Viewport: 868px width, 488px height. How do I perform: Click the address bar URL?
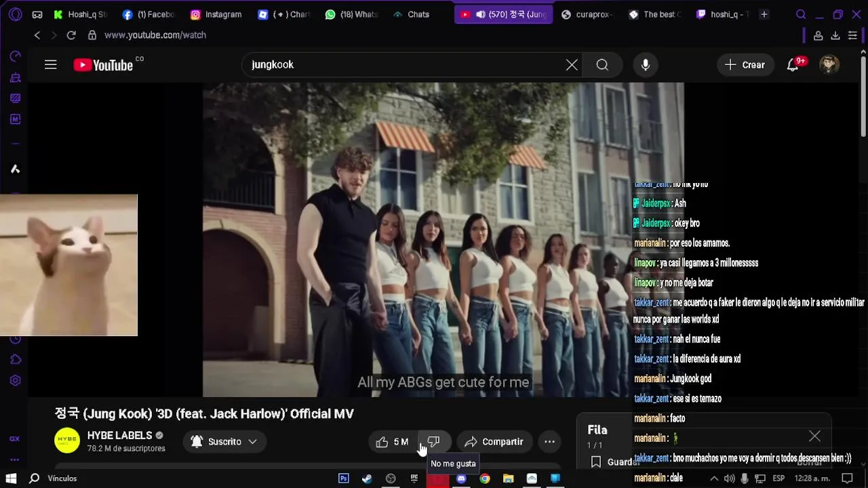point(155,35)
